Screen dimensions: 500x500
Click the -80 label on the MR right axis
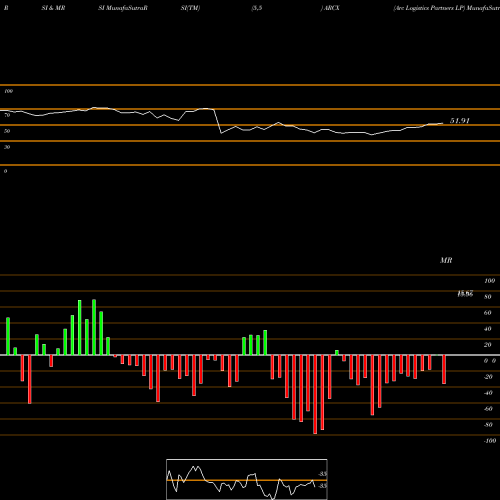coord(488,425)
